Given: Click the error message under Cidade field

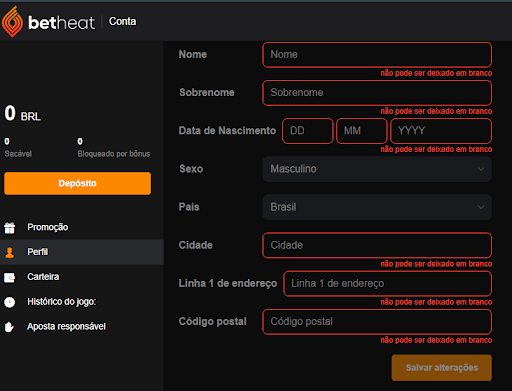Looking at the screenshot, I should pos(436,264).
